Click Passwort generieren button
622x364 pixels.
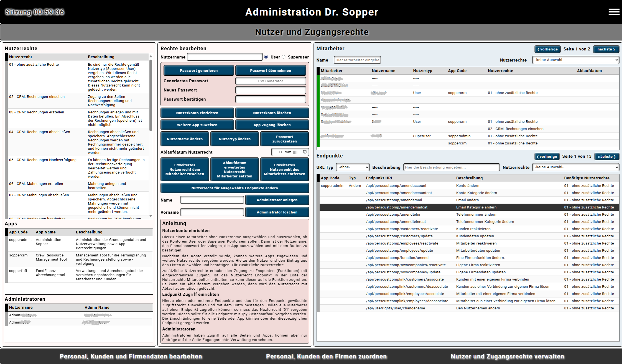[198, 70]
